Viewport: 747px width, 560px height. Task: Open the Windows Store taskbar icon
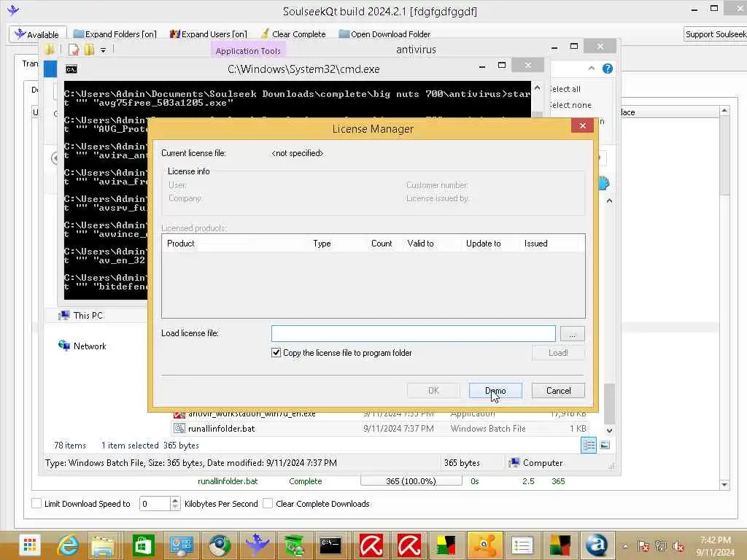144,545
